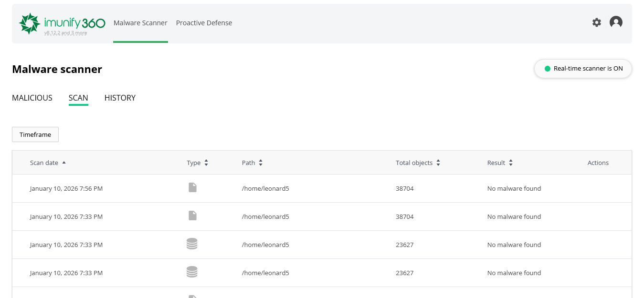Click the Timeframe filter button

tap(35, 134)
